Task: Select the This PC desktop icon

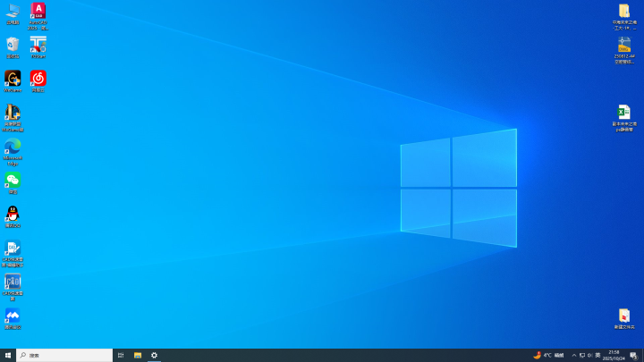Action: point(13,14)
